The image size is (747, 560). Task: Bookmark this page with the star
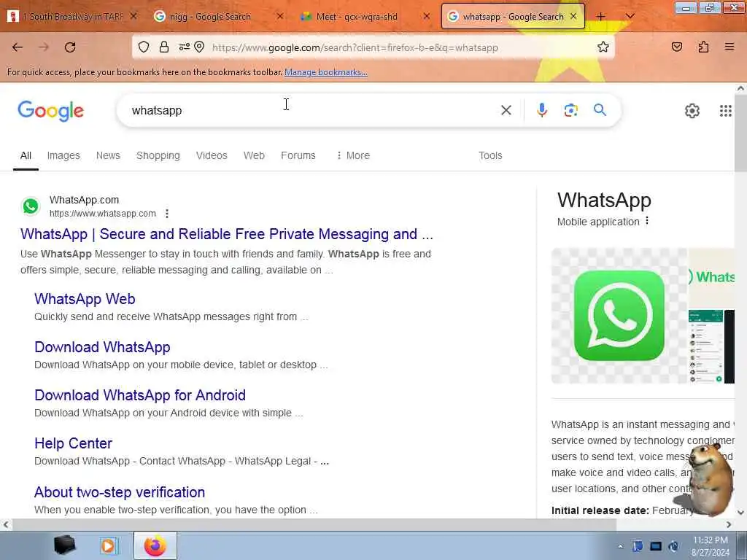[603, 47]
